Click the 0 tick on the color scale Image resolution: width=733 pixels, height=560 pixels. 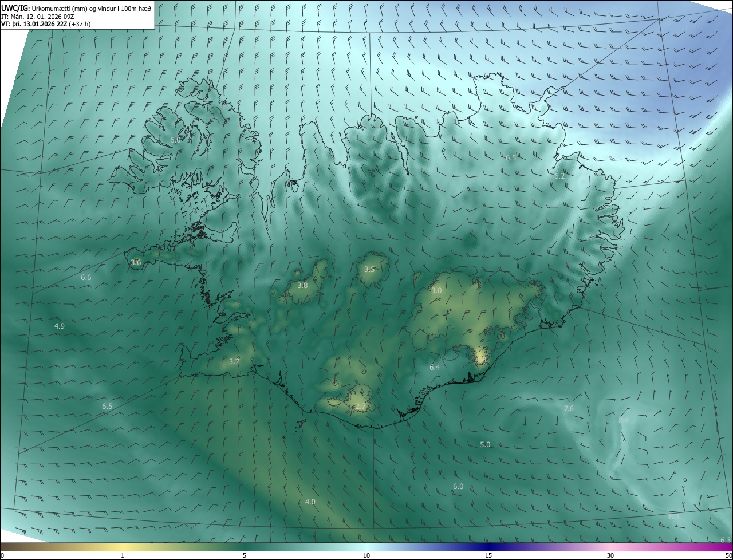tap(2, 555)
